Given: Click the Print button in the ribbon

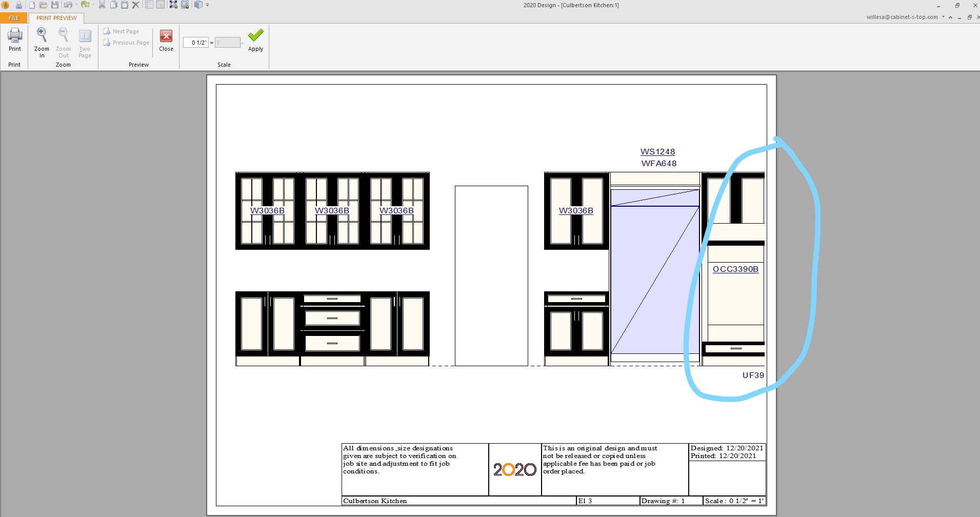Looking at the screenshot, I should (15, 40).
